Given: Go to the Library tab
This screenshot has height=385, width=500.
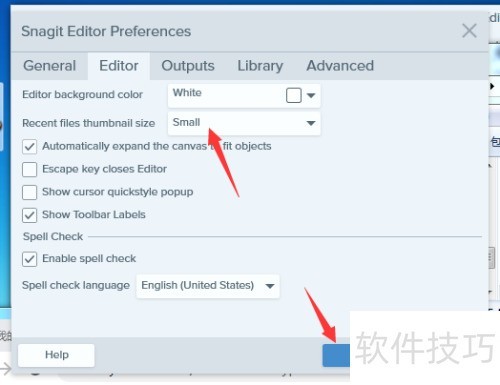Looking at the screenshot, I should (x=260, y=66).
